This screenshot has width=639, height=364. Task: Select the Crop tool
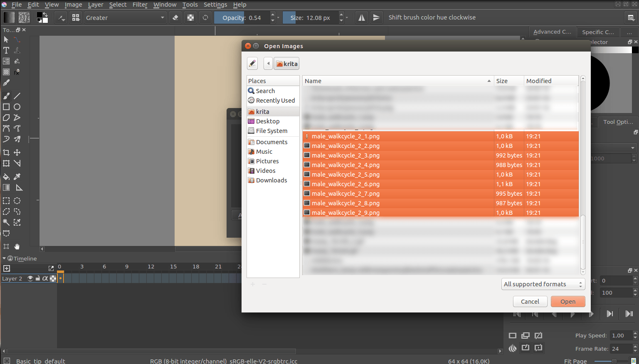pos(6,152)
